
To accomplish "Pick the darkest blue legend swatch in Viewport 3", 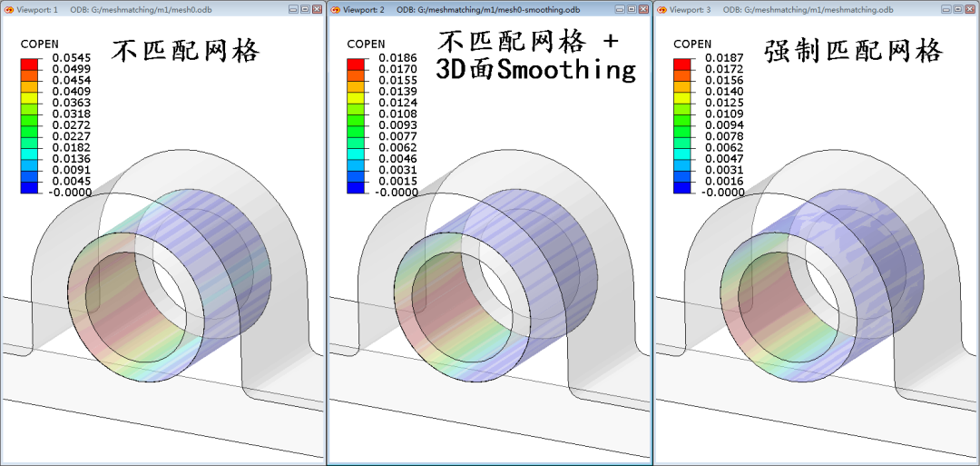I will tap(681, 187).
